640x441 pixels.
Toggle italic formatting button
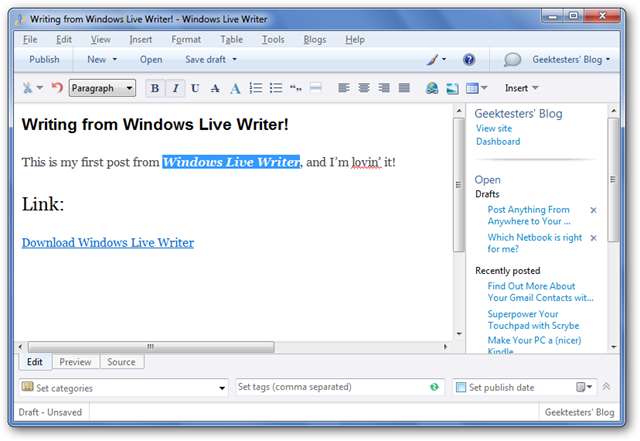[x=175, y=88]
